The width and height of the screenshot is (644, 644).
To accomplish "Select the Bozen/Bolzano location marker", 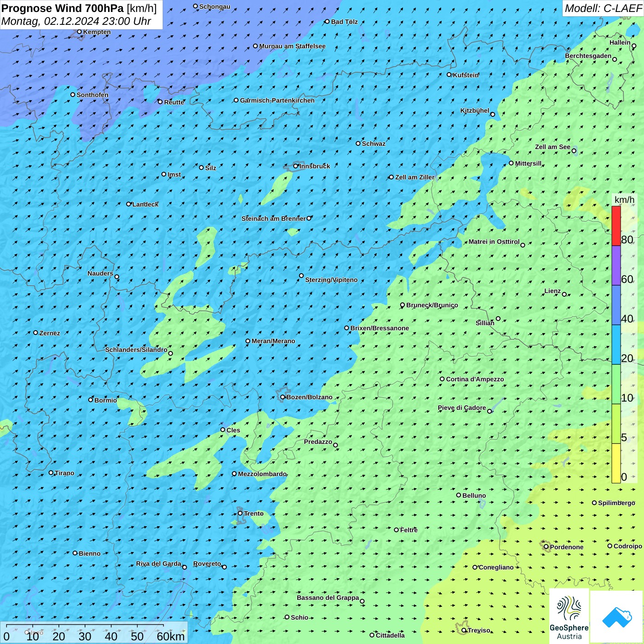I will click(x=283, y=397).
